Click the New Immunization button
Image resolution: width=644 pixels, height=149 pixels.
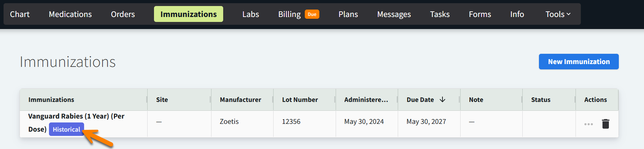point(578,62)
